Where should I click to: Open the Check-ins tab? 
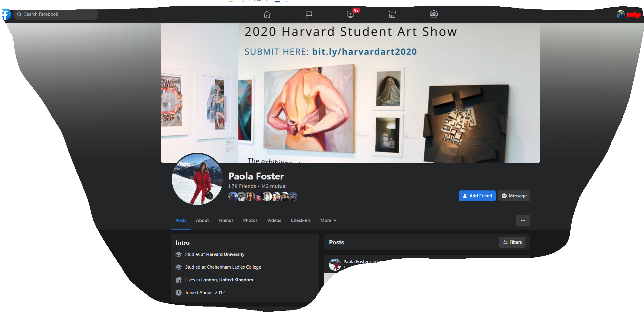(301, 220)
